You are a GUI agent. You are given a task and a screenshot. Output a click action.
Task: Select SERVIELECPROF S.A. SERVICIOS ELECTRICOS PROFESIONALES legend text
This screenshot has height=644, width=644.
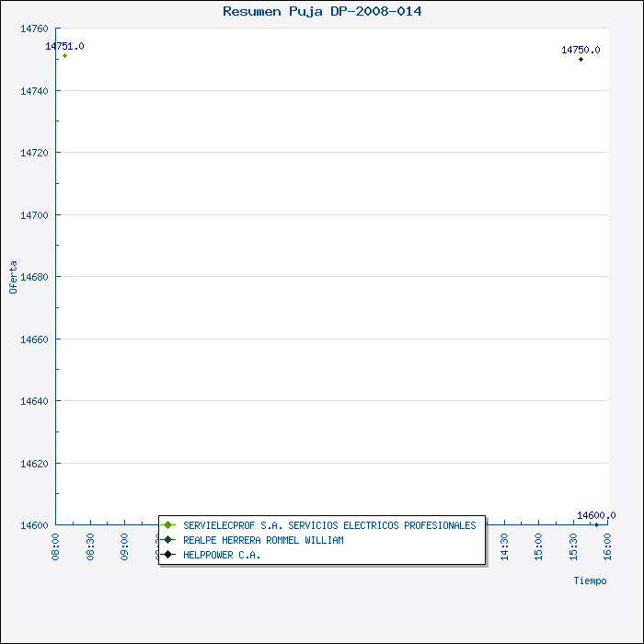[x=329, y=525]
